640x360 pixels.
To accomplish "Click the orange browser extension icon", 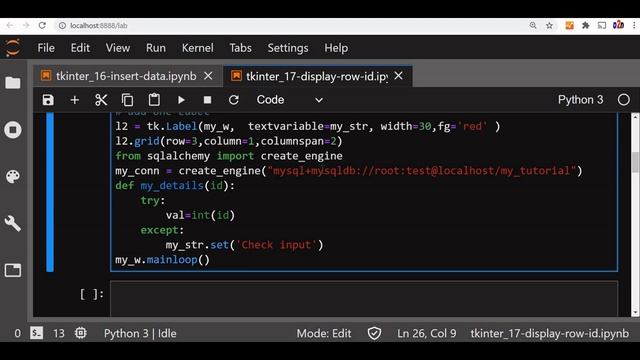I will pyautogui.click(x=569, y=25).
